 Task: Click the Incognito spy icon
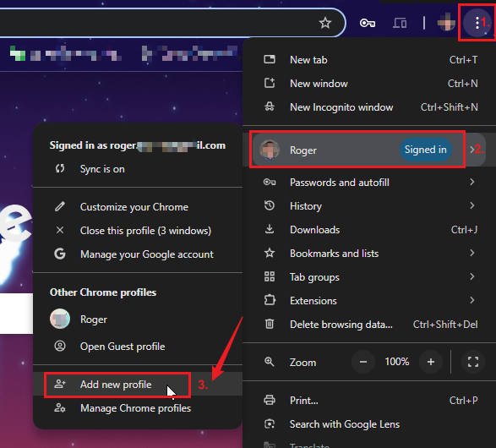(270, 107)
